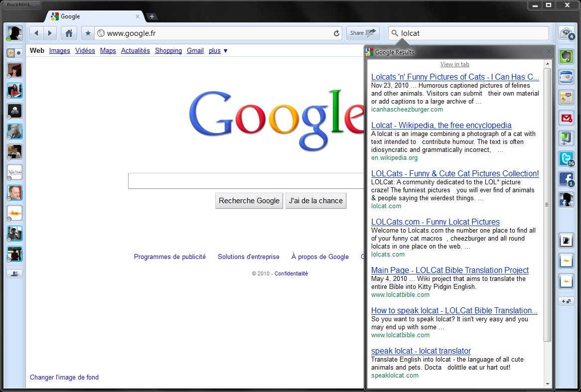Open your profile picture in the toolbar

click(14, 33)
